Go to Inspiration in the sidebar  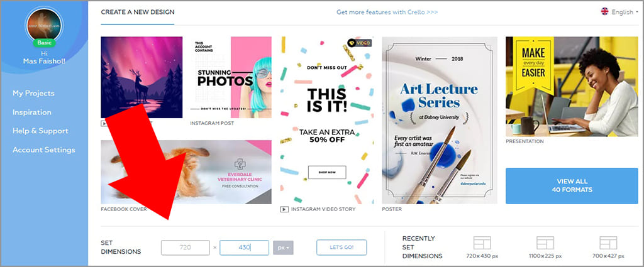coord(32,112)
